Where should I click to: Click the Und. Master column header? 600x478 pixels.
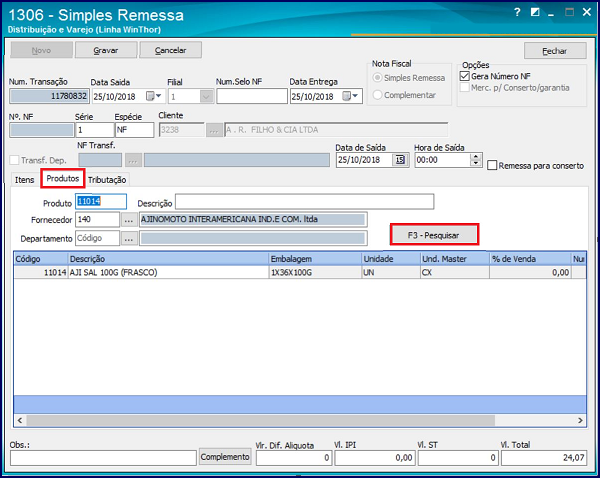455,259
